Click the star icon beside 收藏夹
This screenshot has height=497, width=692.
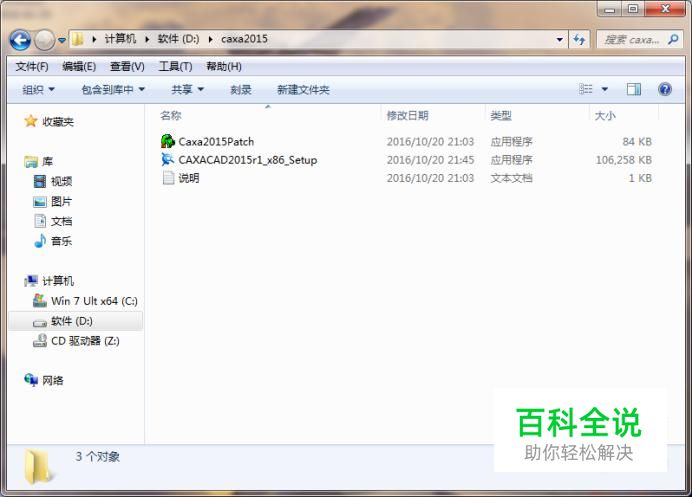coord(30,121)
